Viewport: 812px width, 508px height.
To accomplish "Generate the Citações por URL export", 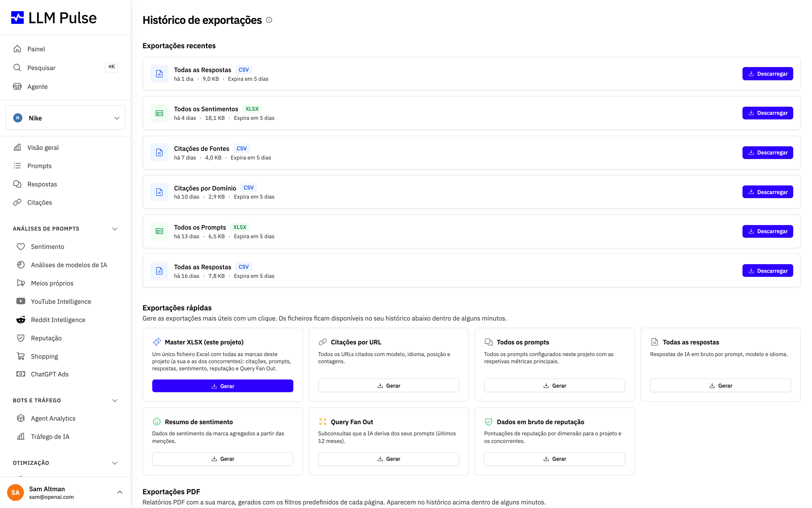I will pos(388,386).
